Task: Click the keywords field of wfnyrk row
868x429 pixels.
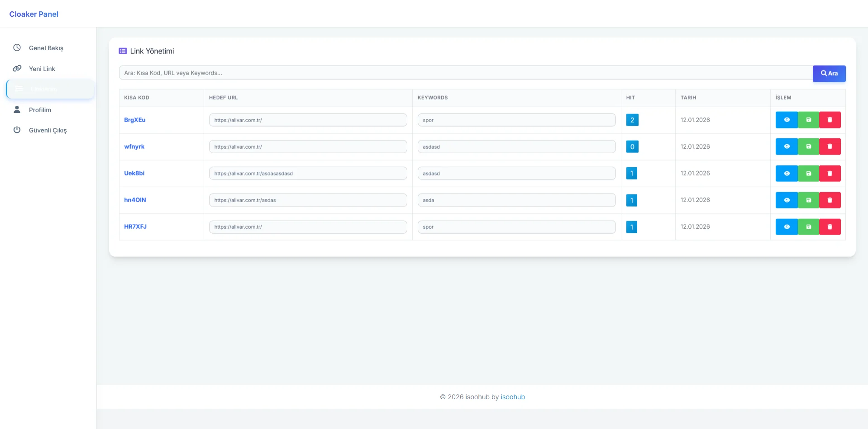Action: [x=516, y=146]
